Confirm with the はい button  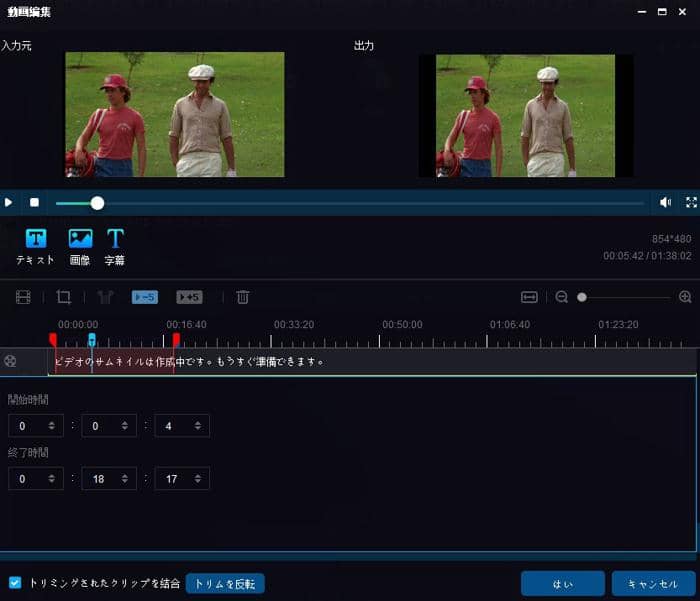tap(562, 584)
